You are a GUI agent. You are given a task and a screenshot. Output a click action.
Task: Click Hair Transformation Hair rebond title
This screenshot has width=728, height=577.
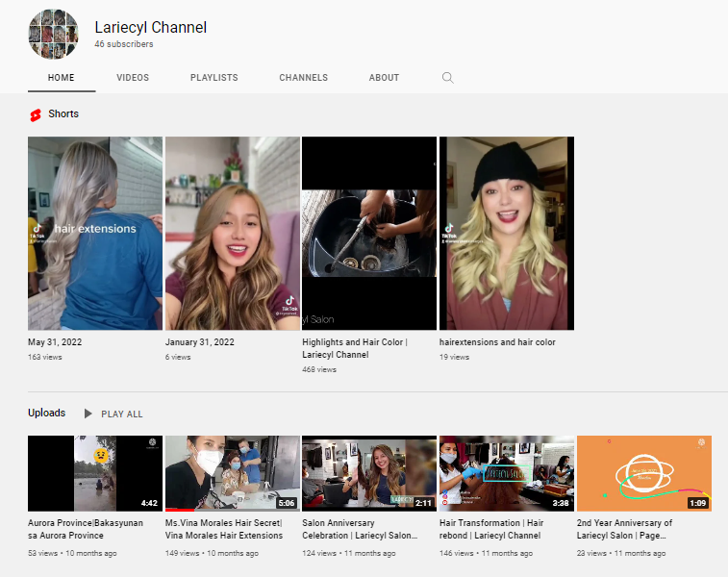pyautogui.click(x=491, y=529)
